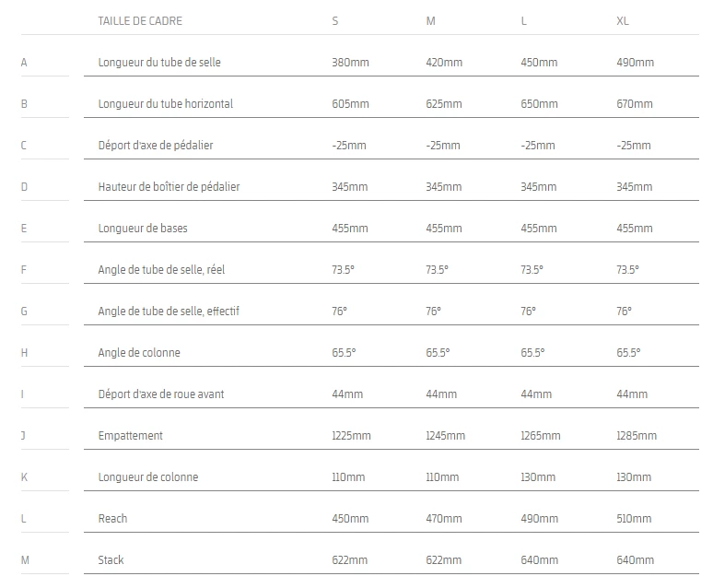Viewport: 713px width, 588px height.
Task: Click the 380mm seat tube value
Action: [x=350, y=63]
